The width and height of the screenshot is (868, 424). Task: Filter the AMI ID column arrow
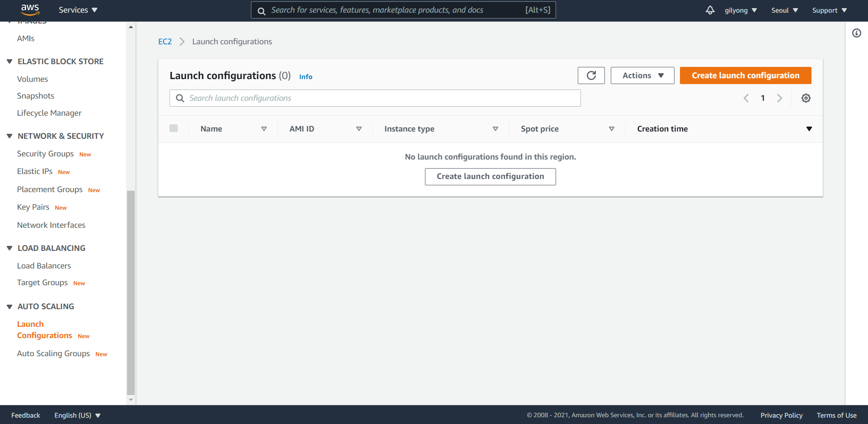359,129
